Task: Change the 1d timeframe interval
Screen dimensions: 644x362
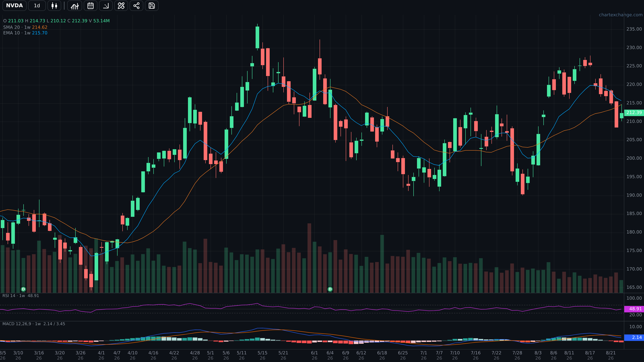Action: coord(37,5)
